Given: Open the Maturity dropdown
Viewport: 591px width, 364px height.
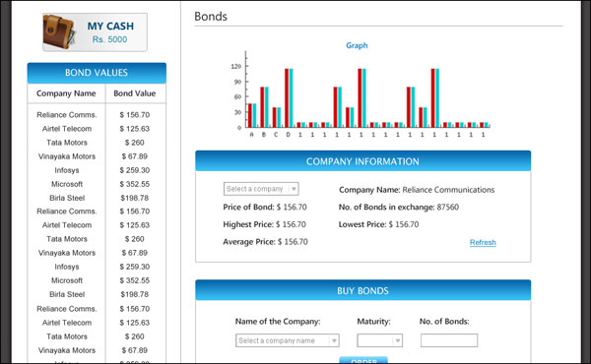Looking at the screenshot, I should pyautogui.click(x=379, y=340).
